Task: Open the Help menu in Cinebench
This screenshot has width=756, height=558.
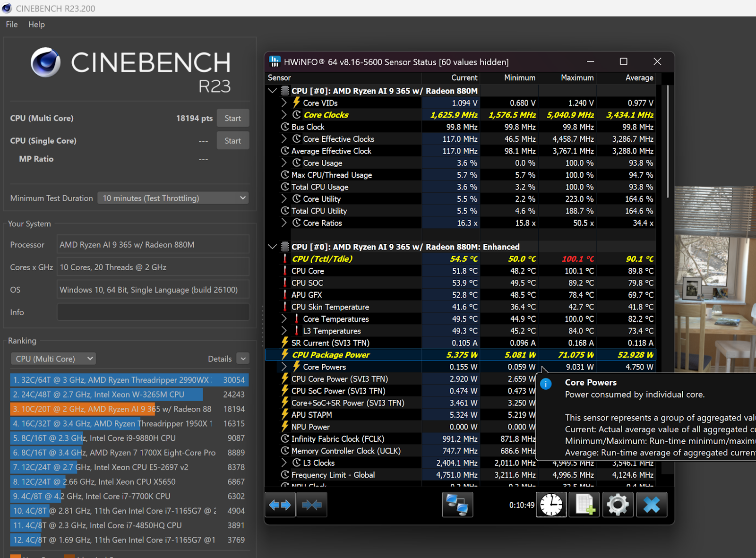Action: [36, 25]
